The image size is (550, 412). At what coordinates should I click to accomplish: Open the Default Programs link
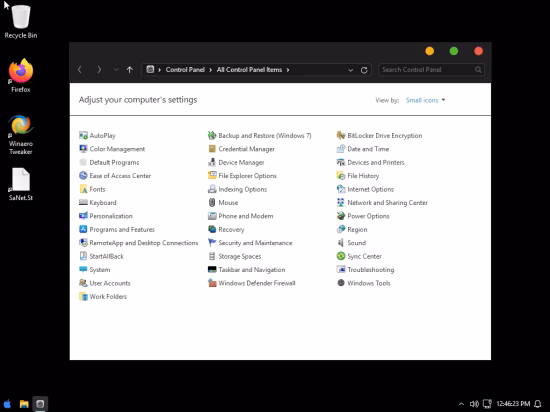[x=114, y=162]
